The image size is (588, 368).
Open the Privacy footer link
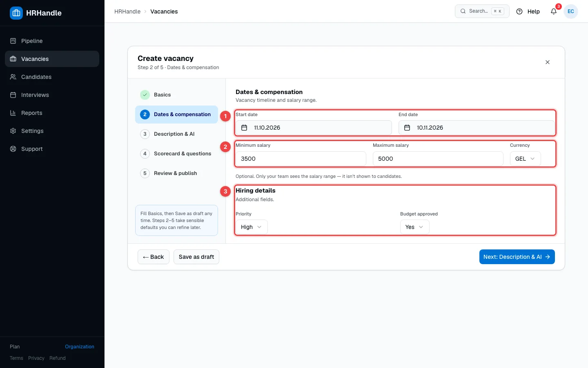36,358
